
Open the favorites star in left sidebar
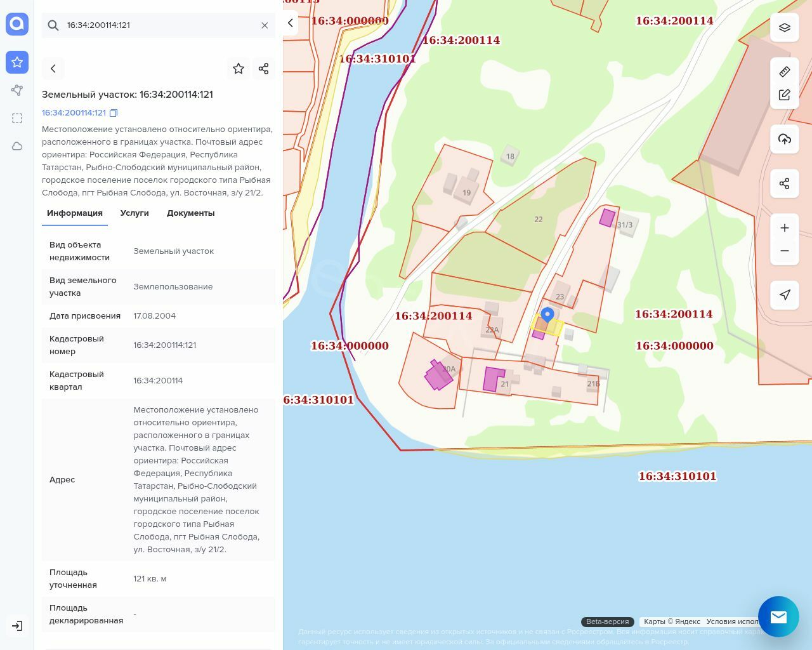click(x=17, y=62)
